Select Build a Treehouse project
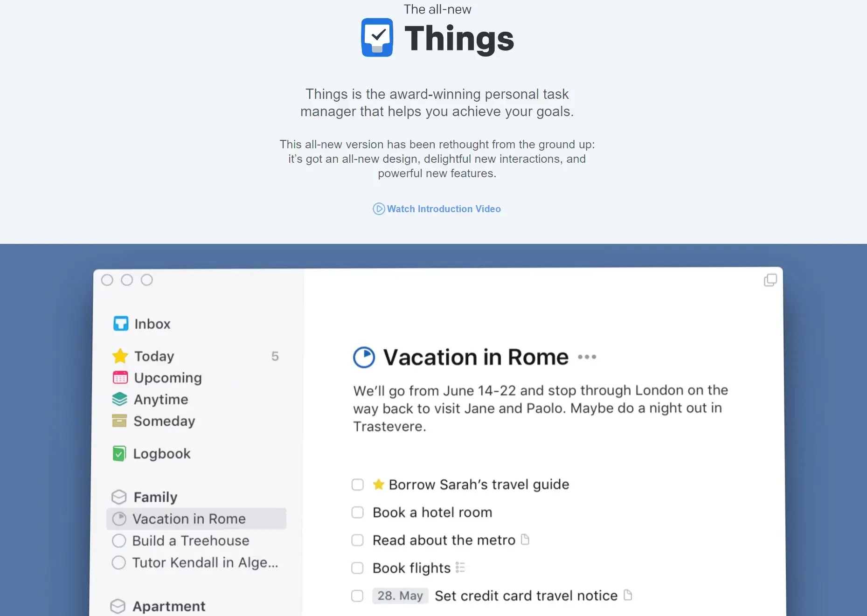The image size is (867, 616). tap(190, 540)
